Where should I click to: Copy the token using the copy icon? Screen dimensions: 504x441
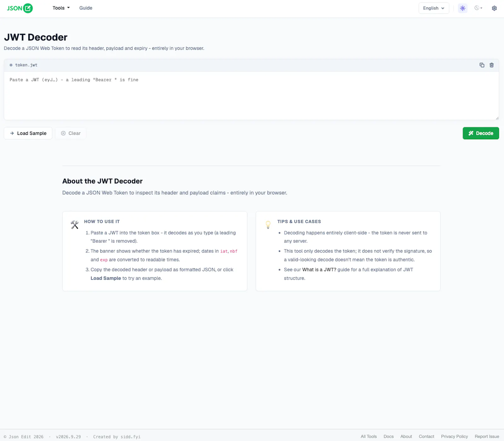pyautogui.click(x=482, y=65)
